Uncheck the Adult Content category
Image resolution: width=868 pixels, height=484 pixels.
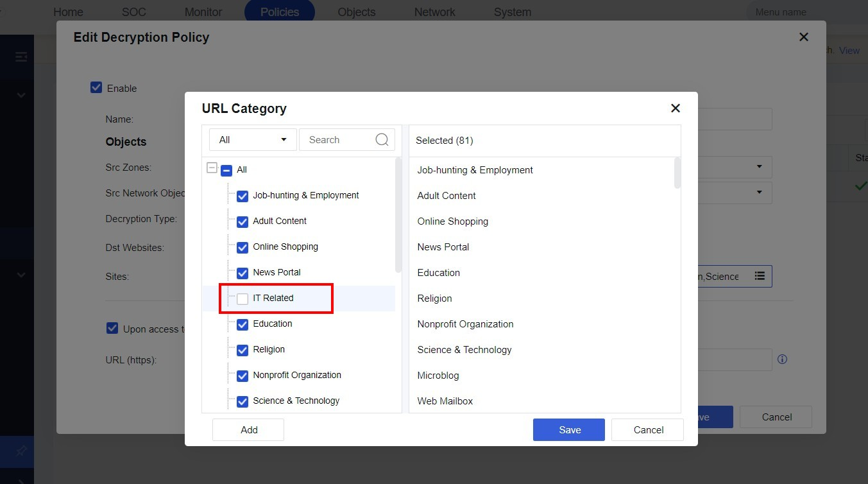pyautogui.click(x=243, y=221)
